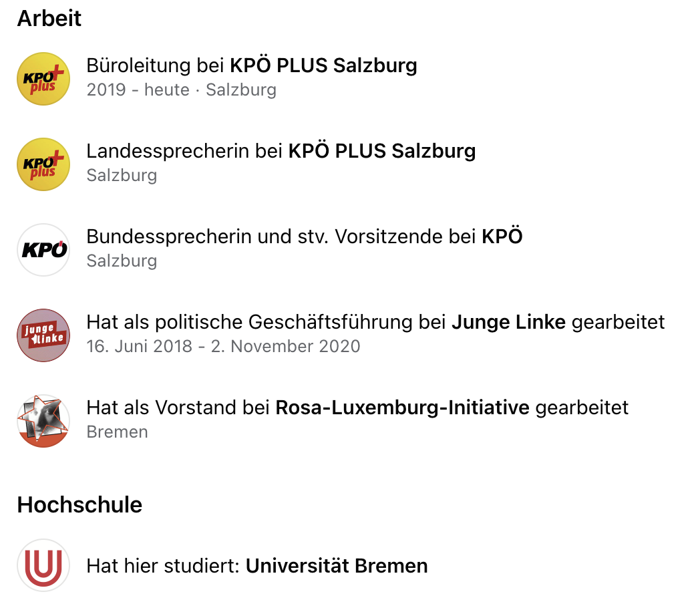Follow the bold KPÖ link in Bundessprecherin row
Image resolution: width=700 pixels, height=604 pixels.
tap(502, 236)
